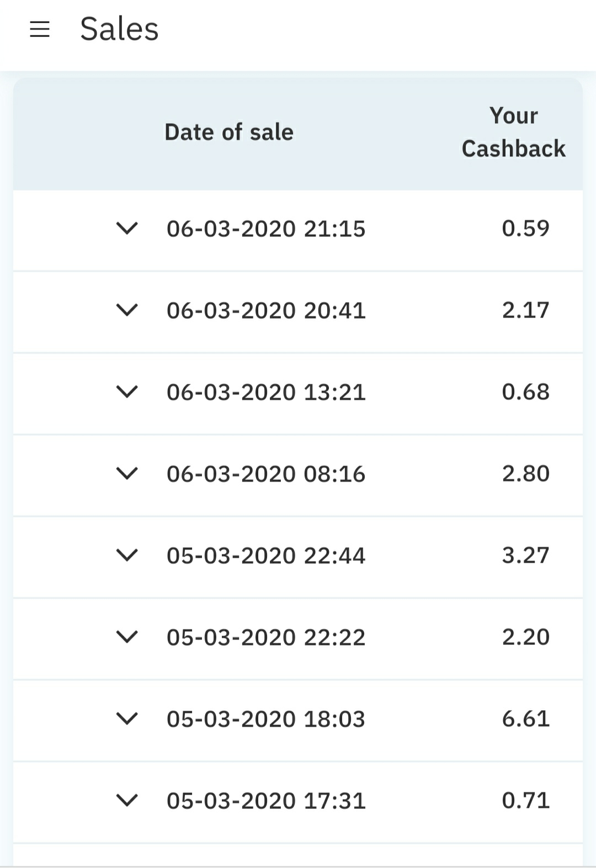Expand the 06-03-2020 08:16 sale details
This screenshot has height=868, width=596.
(127, 473)
